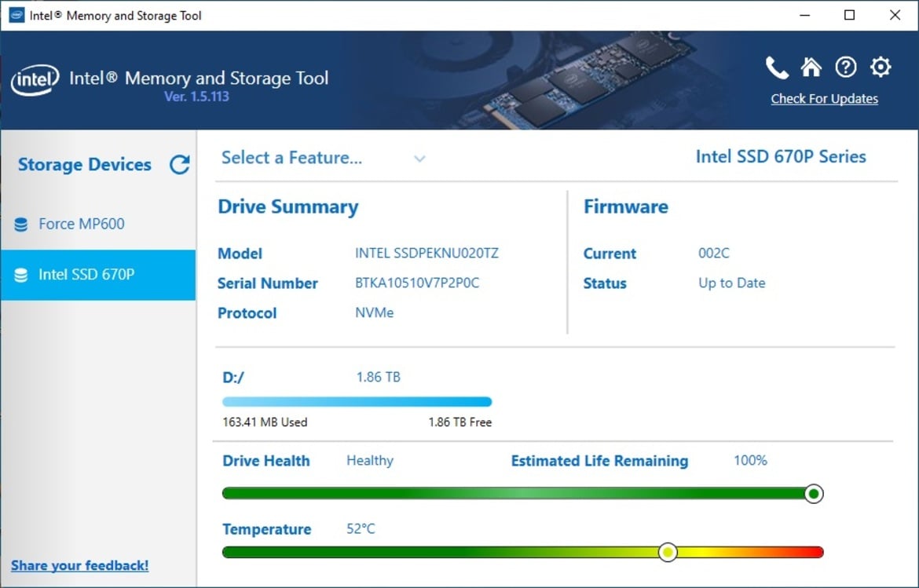This screenshot has height=588, width=919.
Task: Click the Select a Feature chevron arrow
Action: [x=419, y=159]
